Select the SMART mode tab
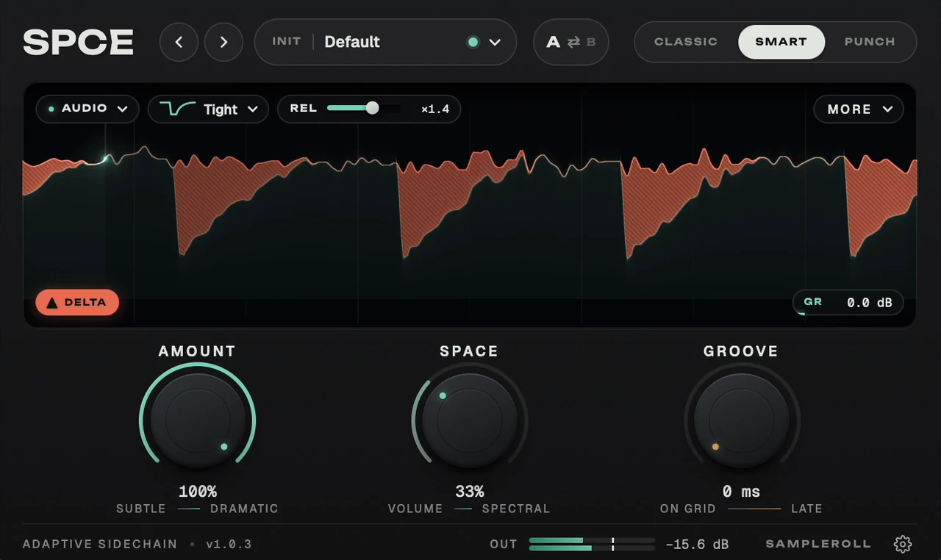 click(x=781, y=42)
